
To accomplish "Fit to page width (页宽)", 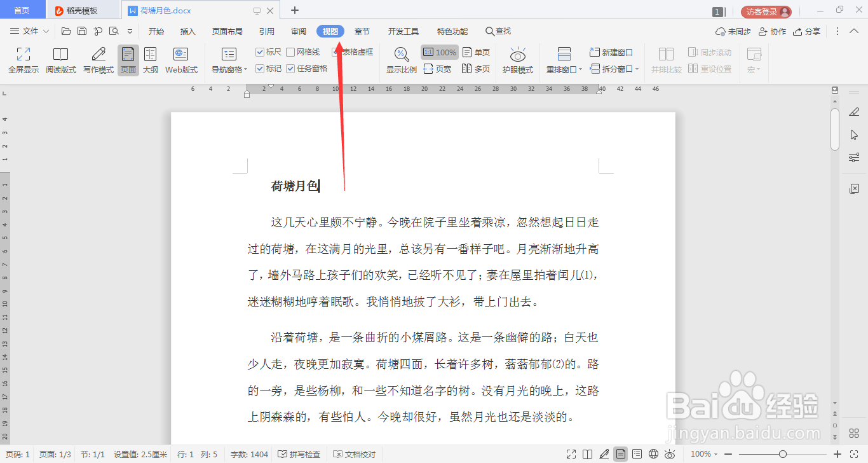I will click(437, 69).
